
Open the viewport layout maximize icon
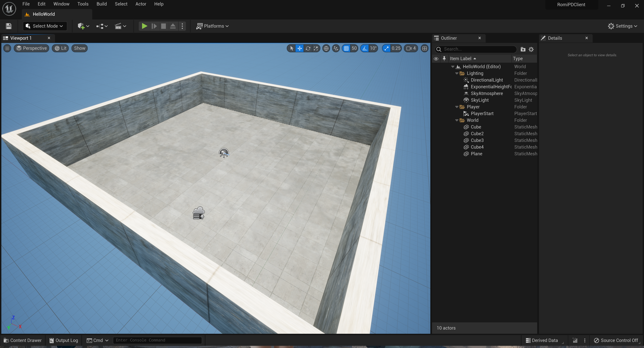[x=424, y=48]
